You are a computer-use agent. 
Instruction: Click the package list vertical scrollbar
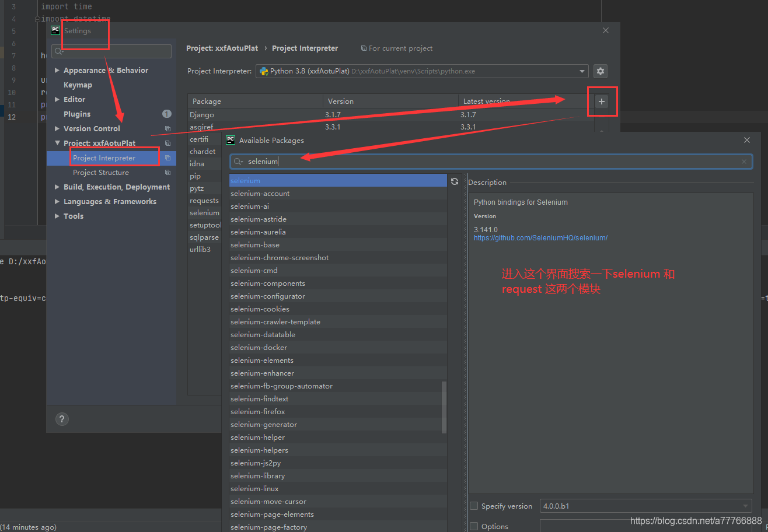(444, 407)
